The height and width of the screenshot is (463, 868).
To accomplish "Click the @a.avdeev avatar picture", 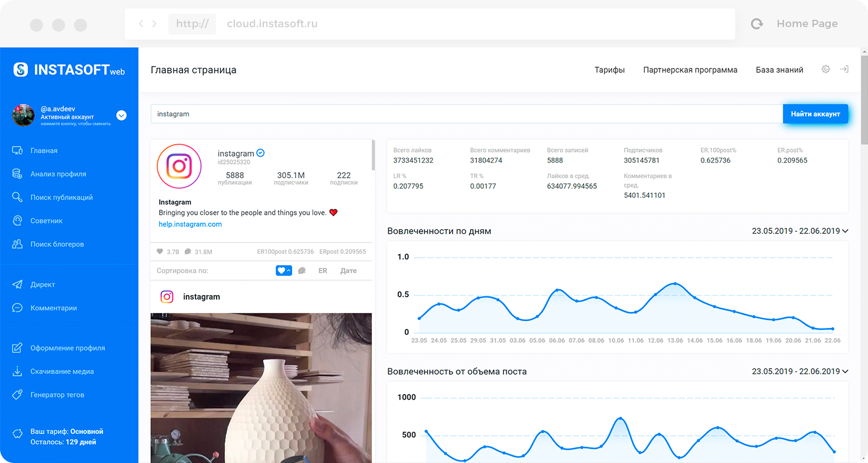I will tap(24, 115).
